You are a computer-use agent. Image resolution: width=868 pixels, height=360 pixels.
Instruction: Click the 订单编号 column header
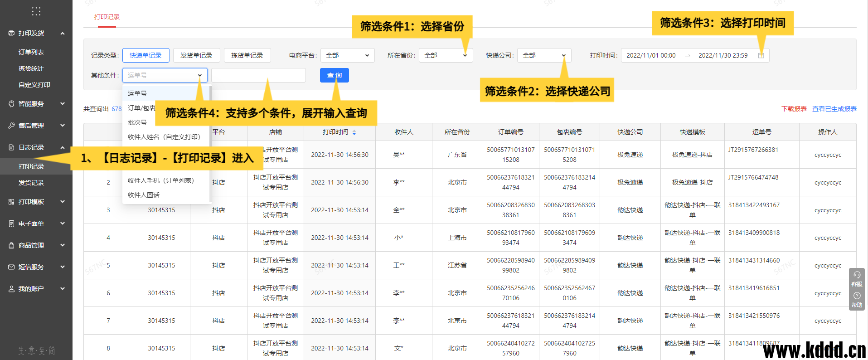[x=511, y=132]
